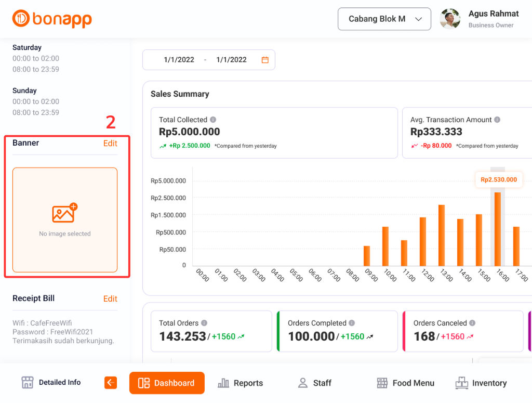
Task: Click the No image selected placeholder text
Action: point(65,233)
